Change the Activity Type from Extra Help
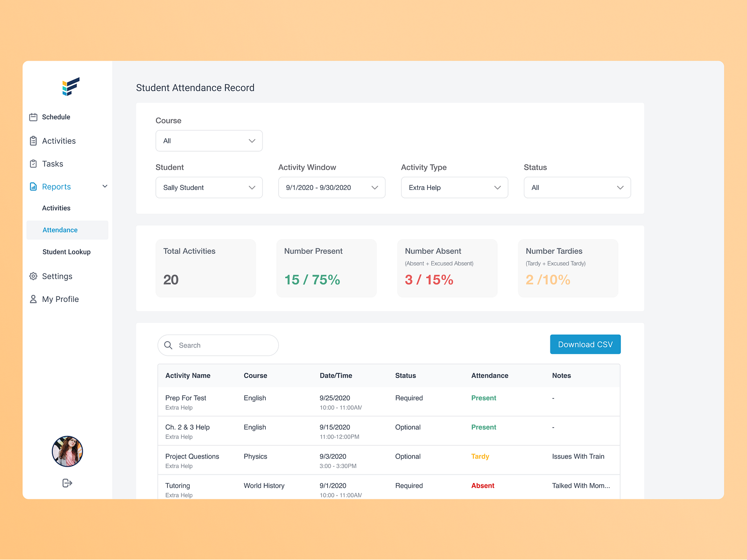The image size is (747, 560). pos(454,187)
